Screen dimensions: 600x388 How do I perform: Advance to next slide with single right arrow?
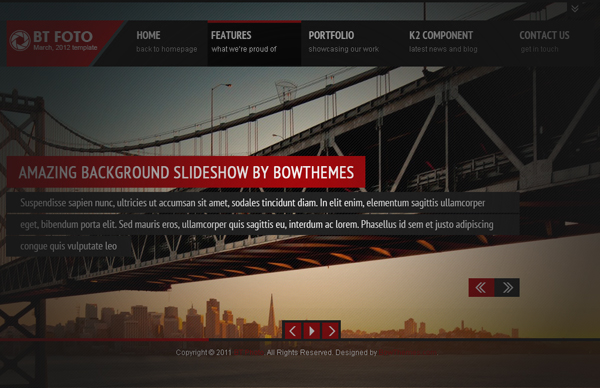tap(331, 331)
